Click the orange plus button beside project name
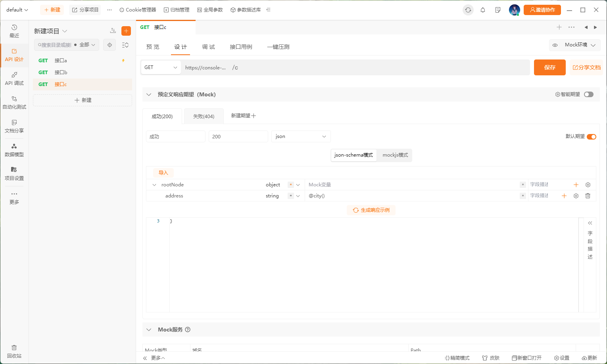 pyautogui.click(x=126, y=31)
